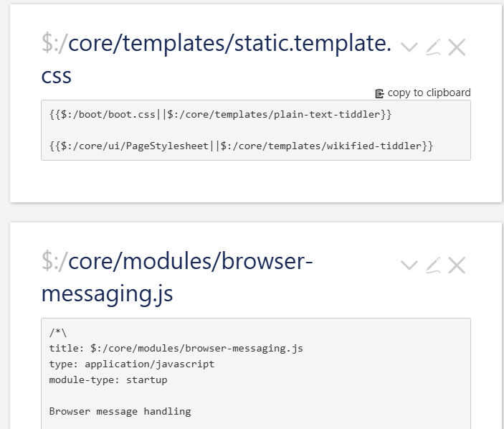Click the 'Browser message handling' comment line
The image size is (504, 429).
click(x=120, y=411)
